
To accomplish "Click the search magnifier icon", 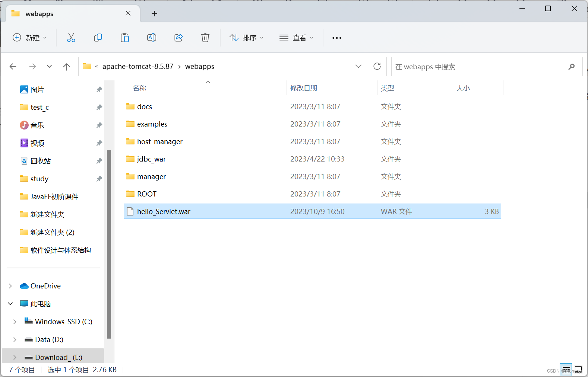I will (571, 67).
